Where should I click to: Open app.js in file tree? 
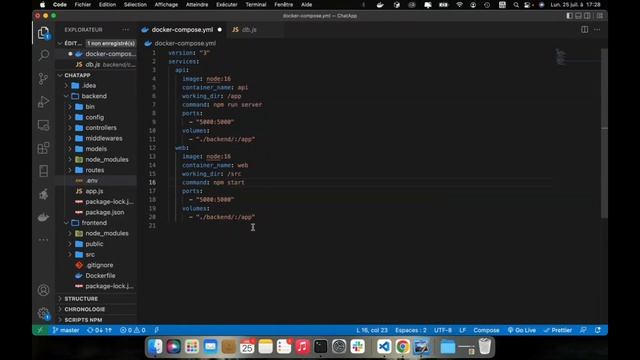pyautogui.click(x=94, y=191)
